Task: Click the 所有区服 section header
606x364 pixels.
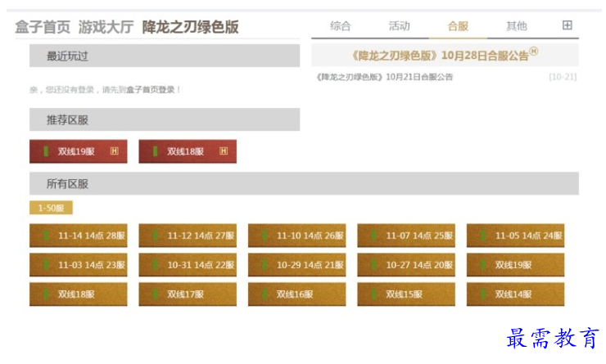Action: (304, 184)
